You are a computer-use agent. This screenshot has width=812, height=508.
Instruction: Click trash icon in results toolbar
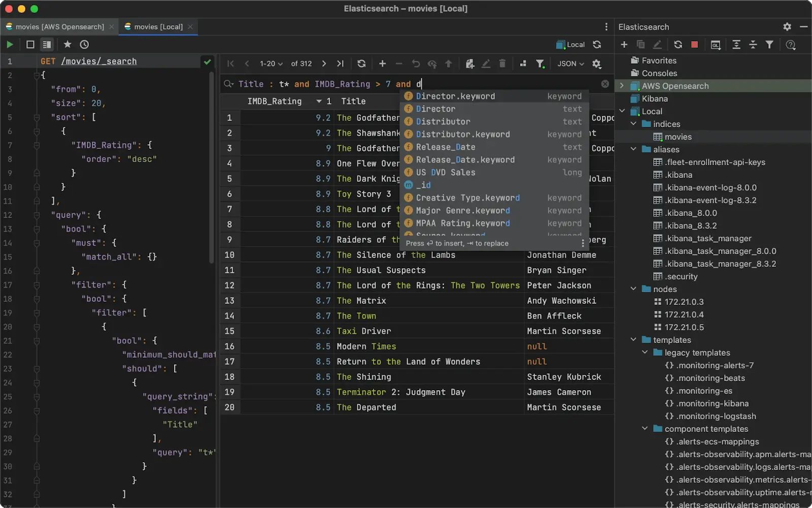tap(502, 63)
